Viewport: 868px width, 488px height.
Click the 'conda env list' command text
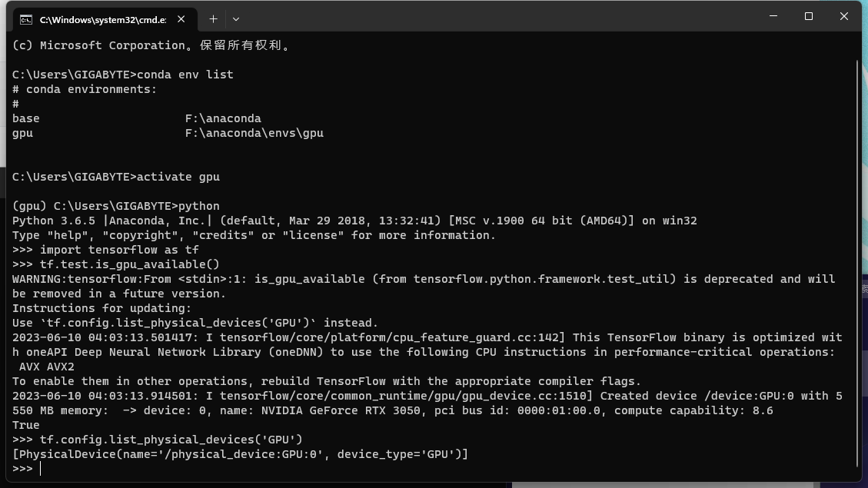(185, 75)
